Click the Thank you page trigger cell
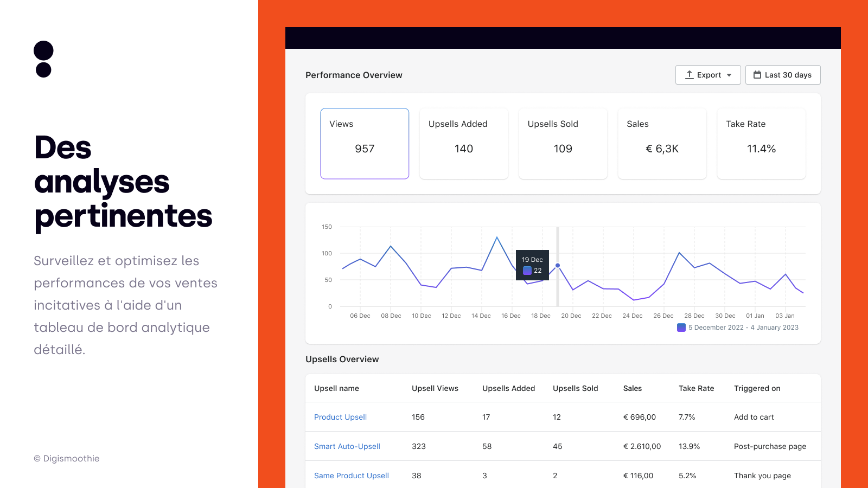This screenshot has height=488, width=868. [x=763, y=476]
